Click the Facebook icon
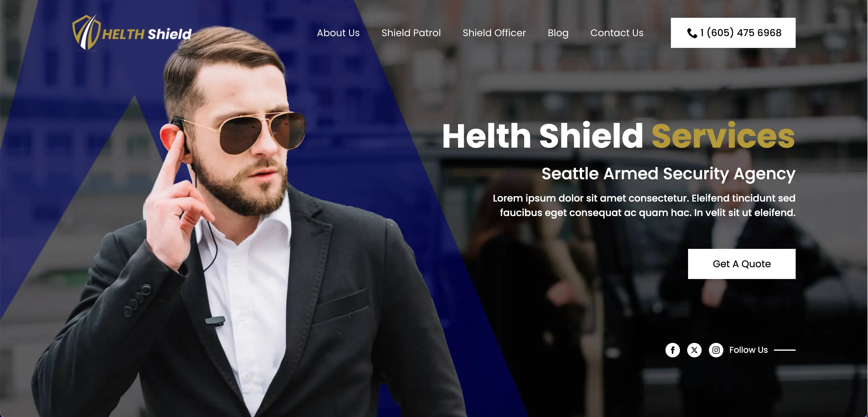 (x=672, y=350)
